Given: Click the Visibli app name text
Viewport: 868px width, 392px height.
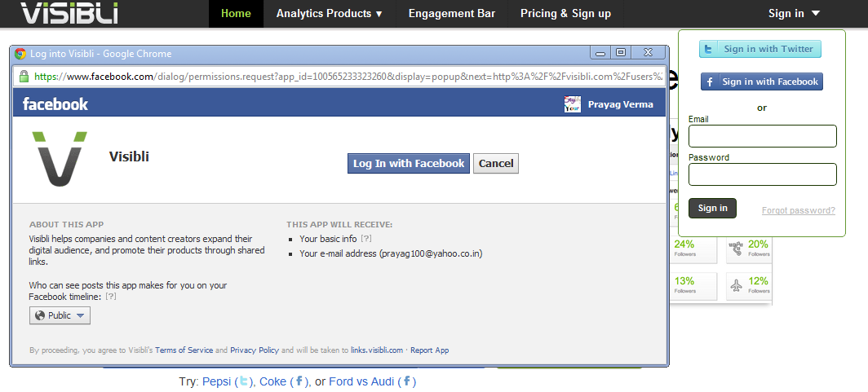Looking at the screenshot, I should tap(129, 156).
